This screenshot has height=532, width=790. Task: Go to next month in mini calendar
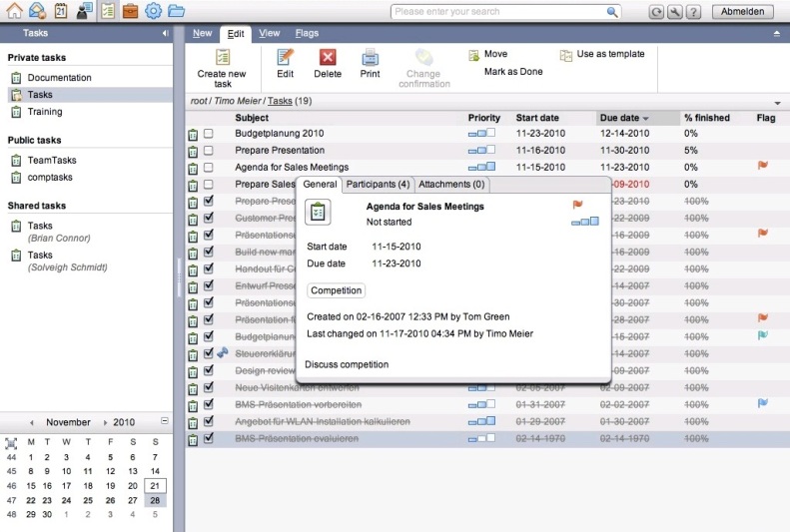(x=105, y=423)
